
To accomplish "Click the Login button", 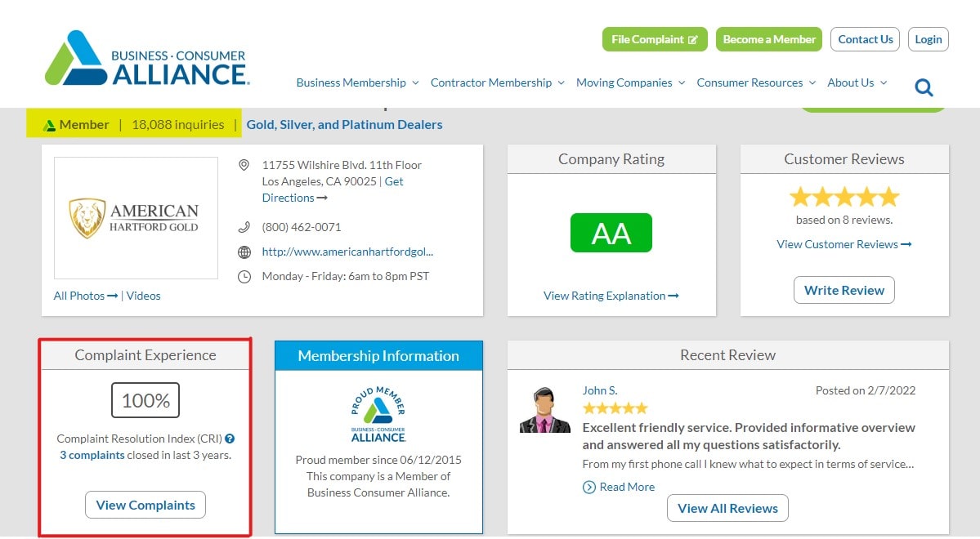I will pyautogui.click(x=928, y=39).
